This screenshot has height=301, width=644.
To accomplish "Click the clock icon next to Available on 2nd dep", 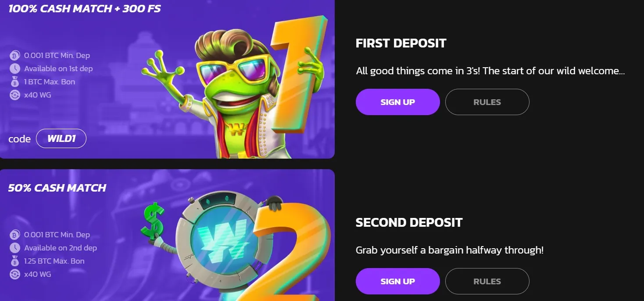I will click(x=15, y=248).
